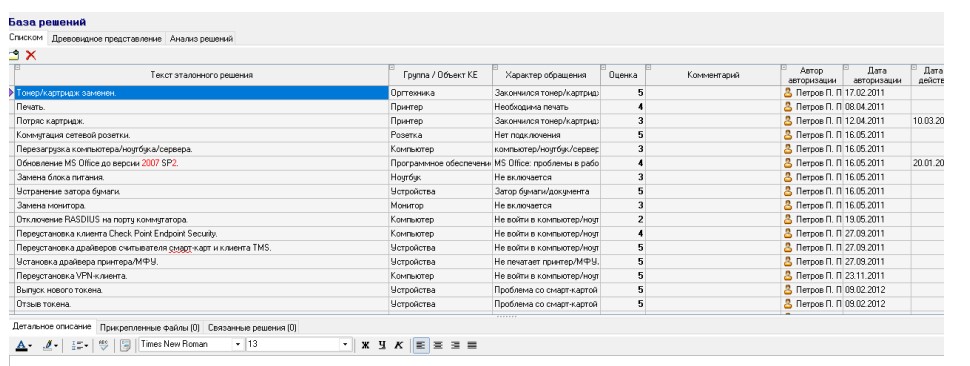This screenshot has height=366, width=970.
Task: Select the Печать. solution row
Action: pos(201,106)
